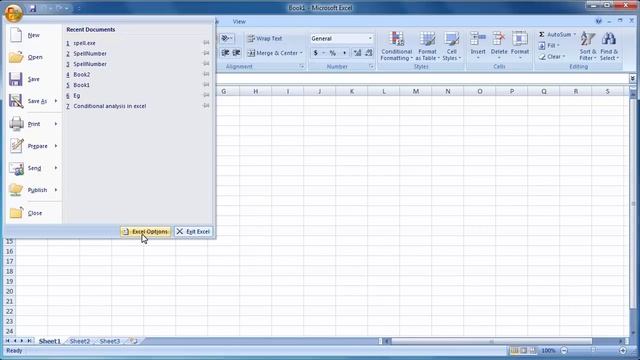Image resolution: width=640 pixels, height=360 pixels.
Task: Toggle Wrap Text in Alignment group
Action: pyautogui.click(x=264, y=38)
